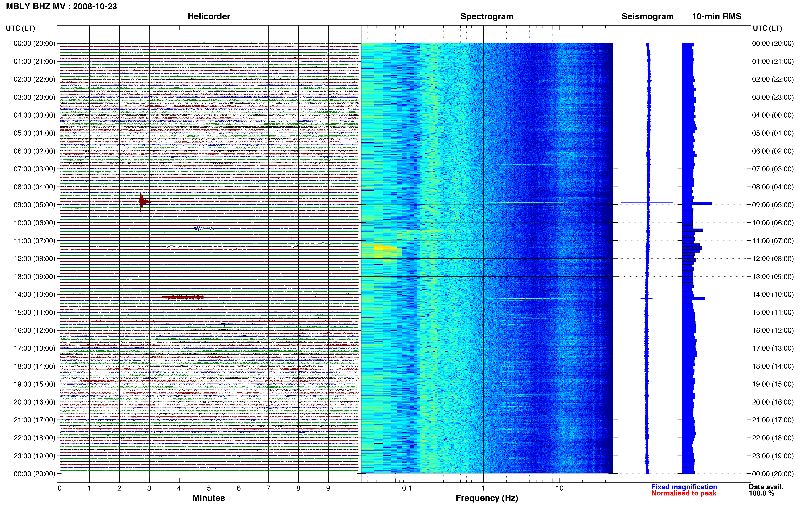Screen dimensions: 812x508
Task: Click the long thin Seismogram spike near 09:00
Action: 647,203
